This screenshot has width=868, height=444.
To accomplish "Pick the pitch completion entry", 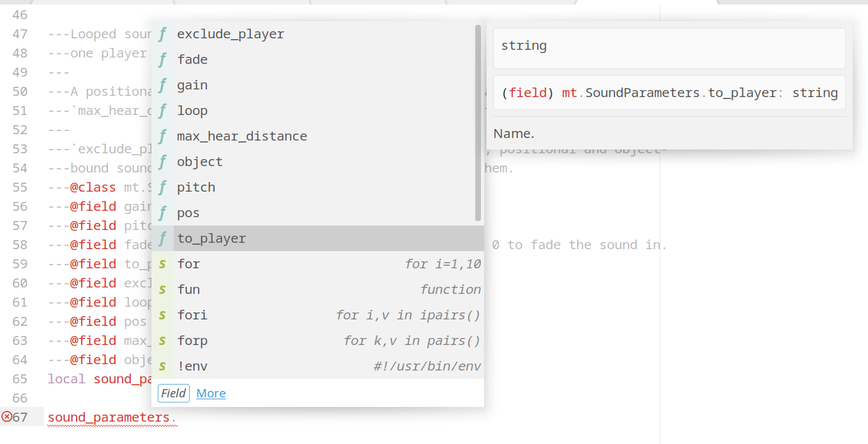I will click(317, 187).
